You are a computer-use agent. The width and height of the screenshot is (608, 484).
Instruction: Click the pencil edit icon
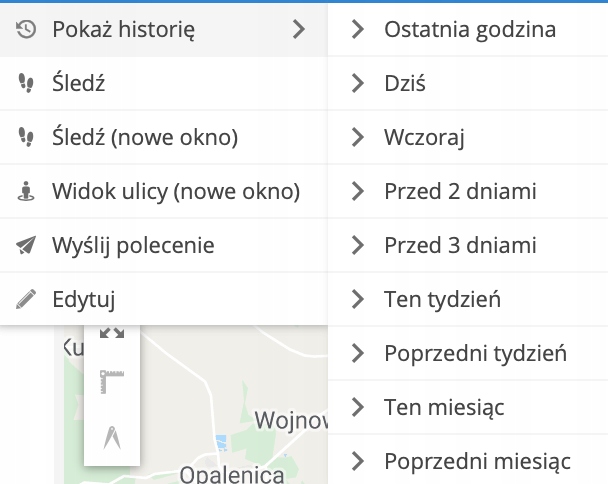pos(26,299)
